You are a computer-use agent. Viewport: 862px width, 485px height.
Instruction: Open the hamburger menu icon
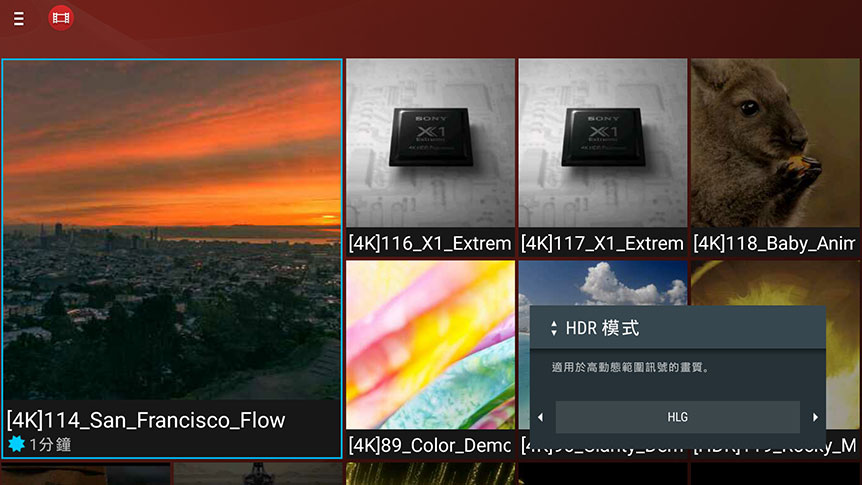(19, 19)
